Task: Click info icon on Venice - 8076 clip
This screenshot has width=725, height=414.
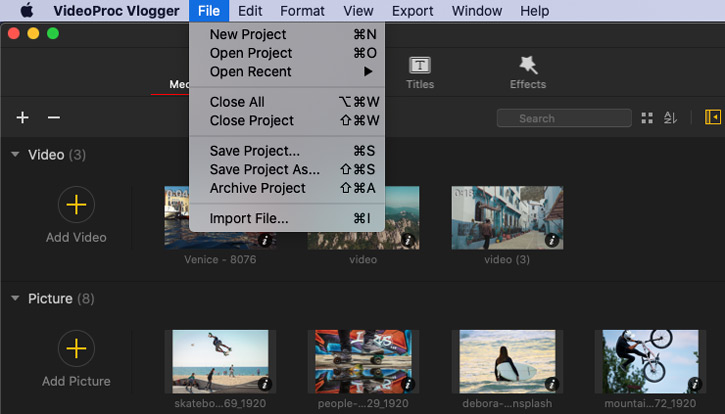Action: [x=265, y=240]
